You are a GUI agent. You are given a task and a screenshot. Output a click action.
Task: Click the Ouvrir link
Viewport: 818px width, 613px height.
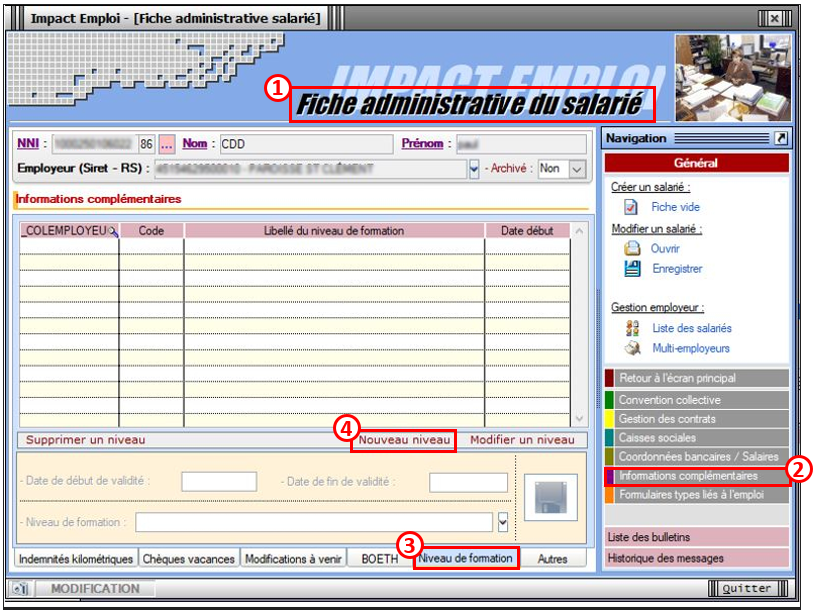coord(665,249)
